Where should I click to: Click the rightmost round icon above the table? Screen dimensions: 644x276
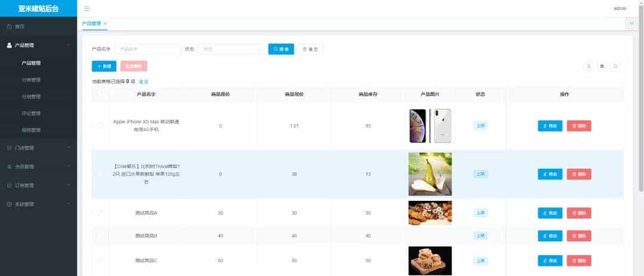coord(615,66)
